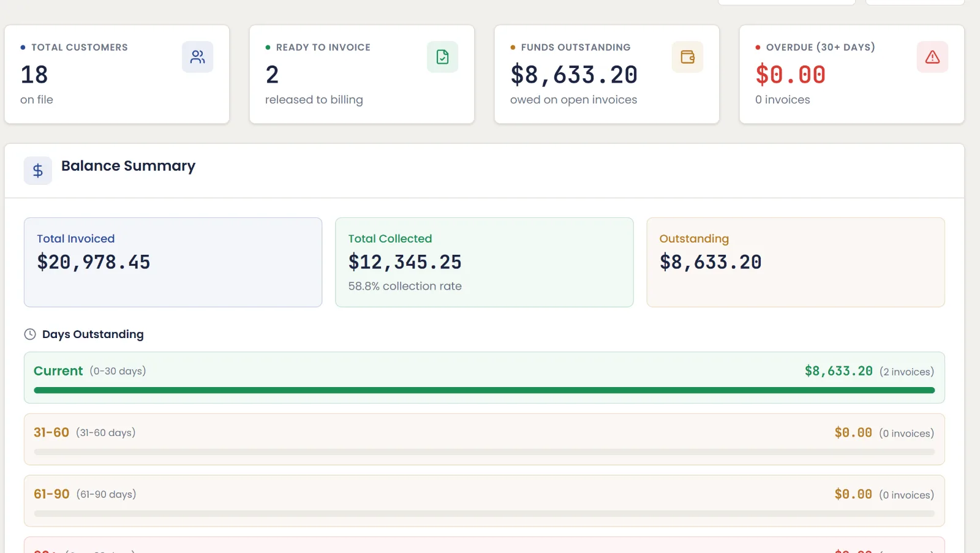Click the "READY TO INVOICE" label
The image size is (980, 553).
[x=323, y=47]
